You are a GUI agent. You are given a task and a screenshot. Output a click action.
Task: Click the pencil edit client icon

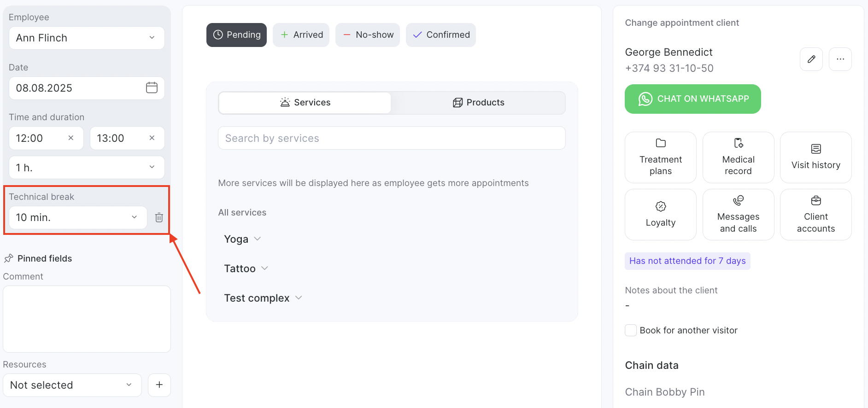(811, 59)
